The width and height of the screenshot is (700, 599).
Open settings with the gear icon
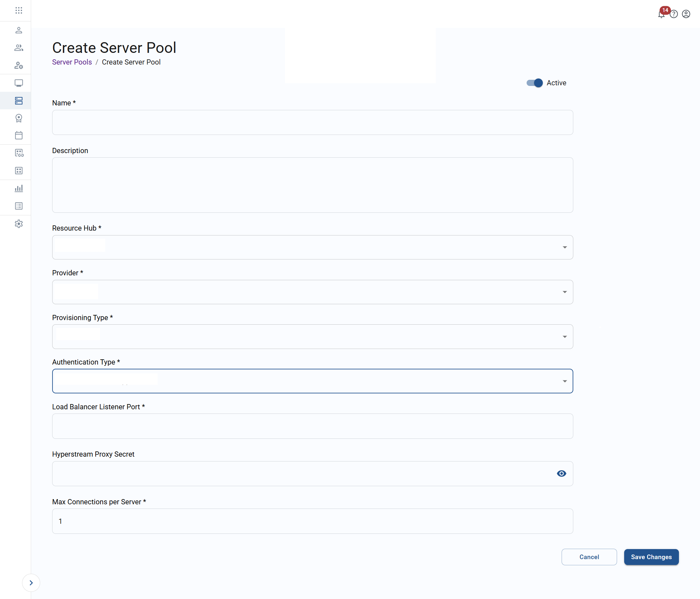coord(19,223)
